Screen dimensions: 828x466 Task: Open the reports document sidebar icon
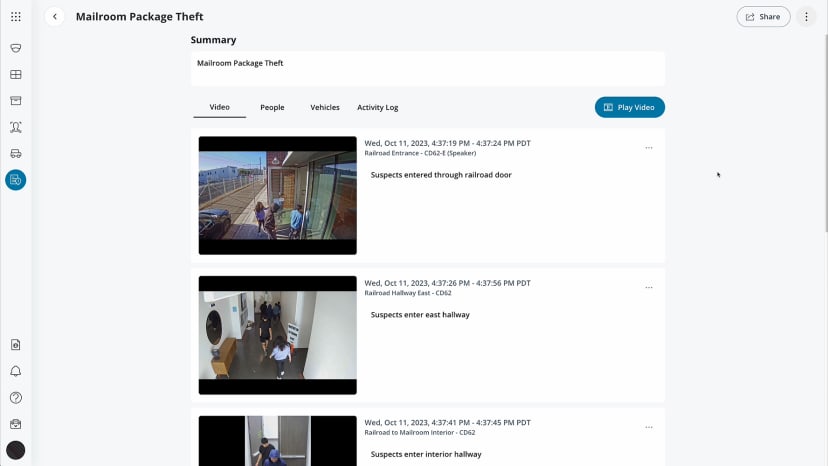(16, 345)
